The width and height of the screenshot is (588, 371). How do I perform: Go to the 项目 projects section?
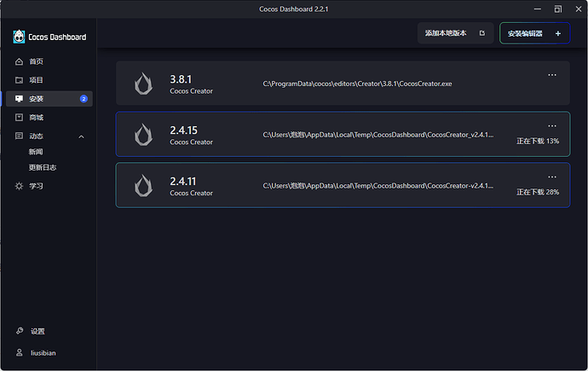click(37, 80)
